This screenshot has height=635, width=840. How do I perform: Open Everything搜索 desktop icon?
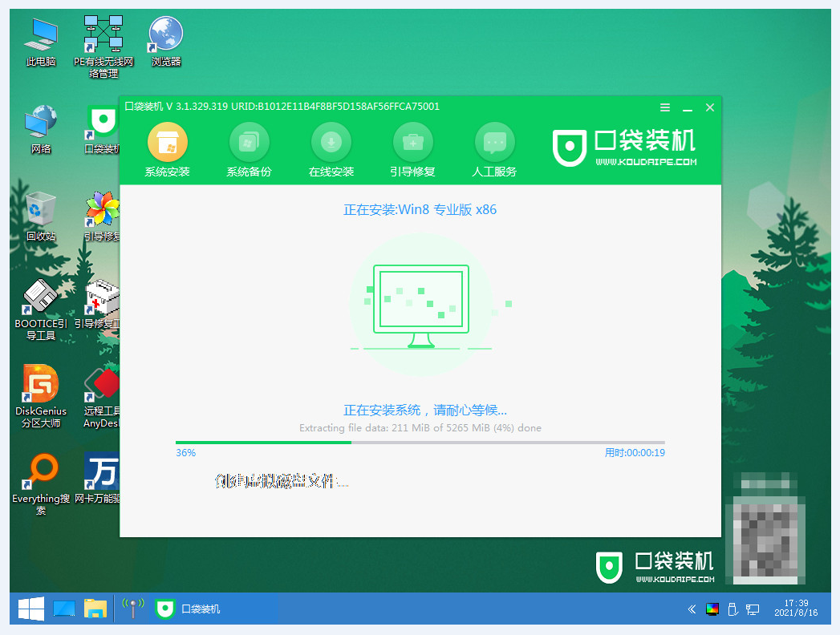(x=41, y=484)
